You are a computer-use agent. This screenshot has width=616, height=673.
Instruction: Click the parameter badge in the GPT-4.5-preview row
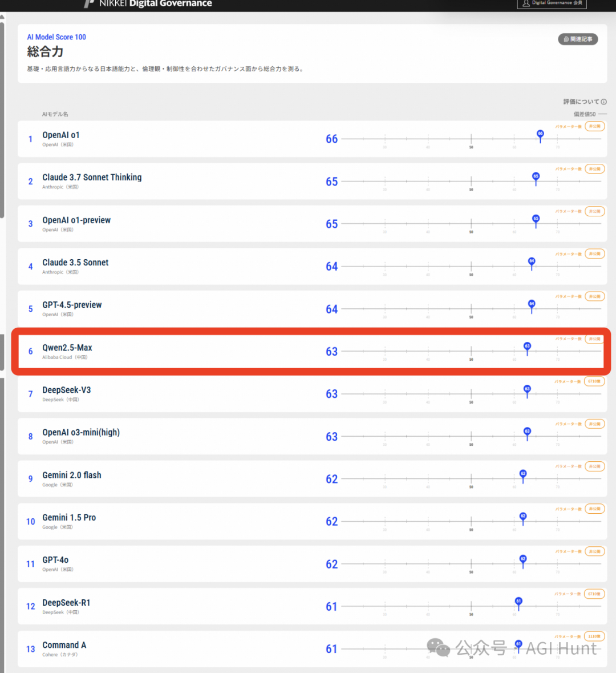pyautogui.click(x=594, y=296)
